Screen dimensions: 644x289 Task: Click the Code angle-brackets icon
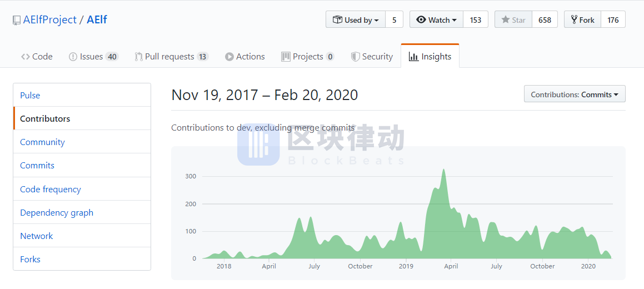coord(25,57)
